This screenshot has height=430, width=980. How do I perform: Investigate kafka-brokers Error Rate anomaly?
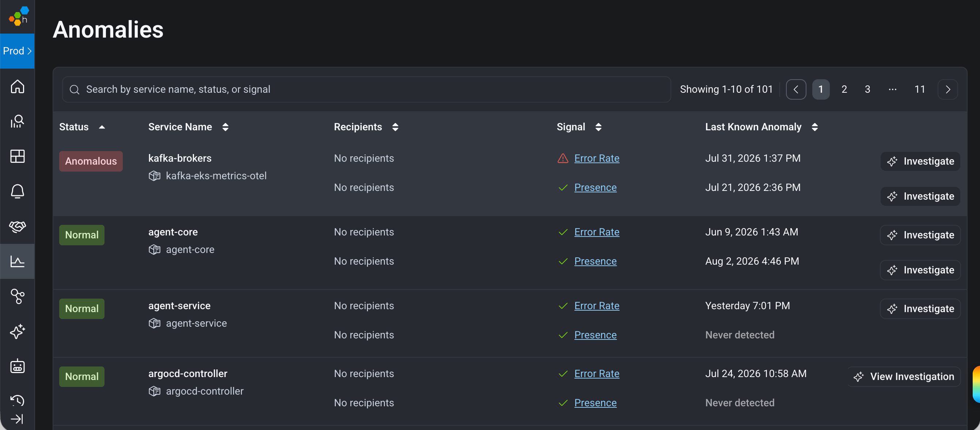pyautogui.click(x=920, y=161)
